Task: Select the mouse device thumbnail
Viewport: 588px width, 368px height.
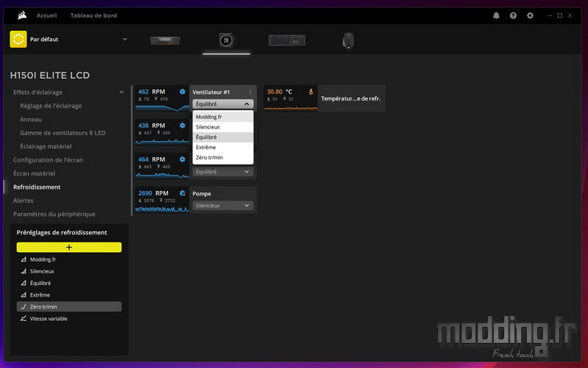Action: pyautogui.click(x=348, y=40)
